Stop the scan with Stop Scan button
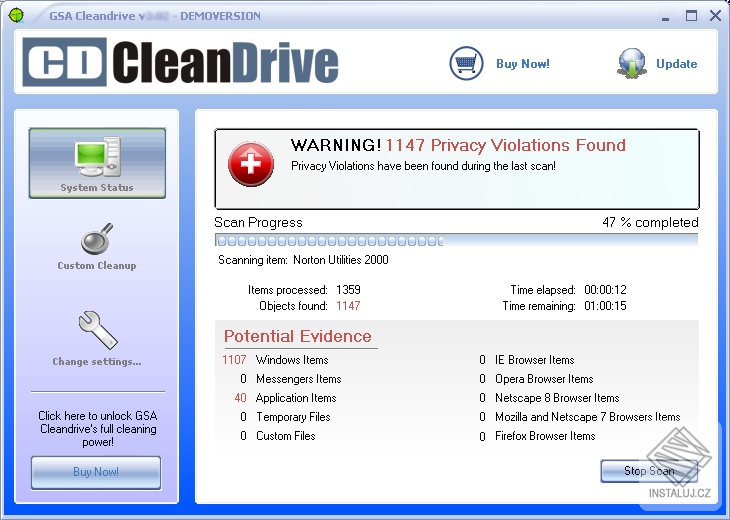The image size is (730, 520). click(649, 471)
